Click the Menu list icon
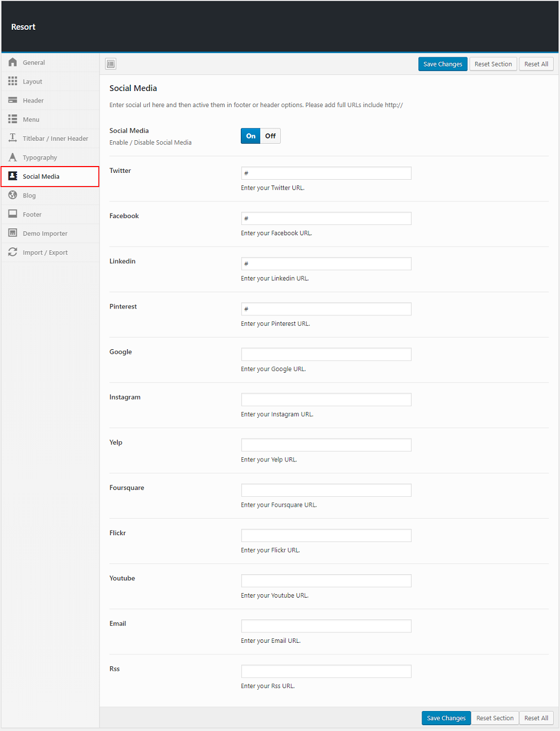 pyautogui.click(x=13, y=119)
